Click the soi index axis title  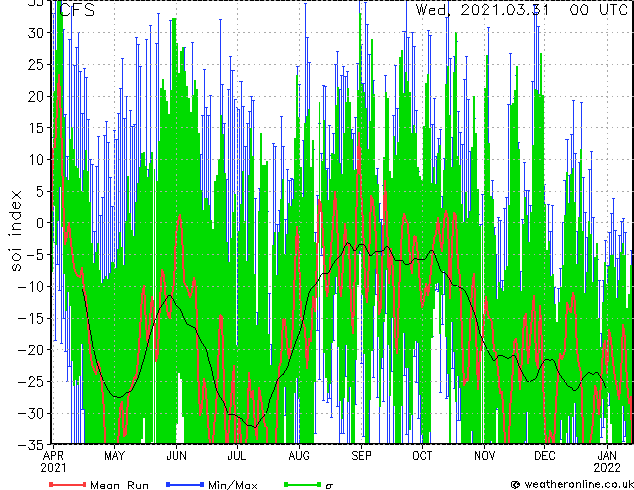coord(16,231)
